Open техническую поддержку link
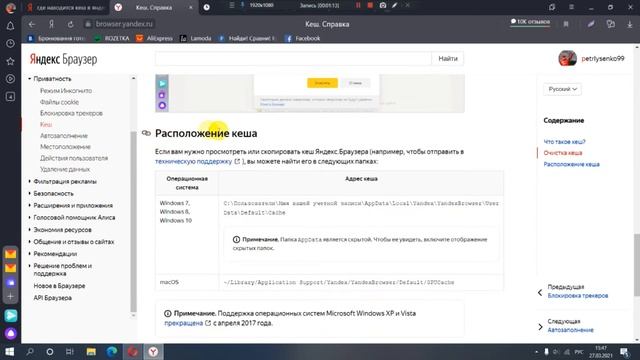 pos(193,161)
